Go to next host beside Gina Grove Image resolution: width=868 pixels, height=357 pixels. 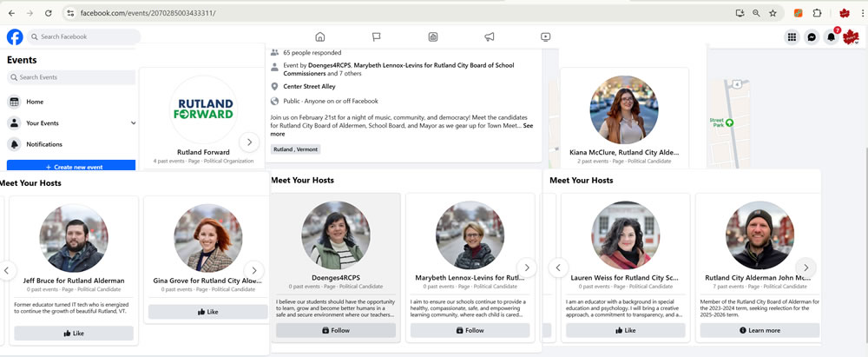tap(254, 270)
